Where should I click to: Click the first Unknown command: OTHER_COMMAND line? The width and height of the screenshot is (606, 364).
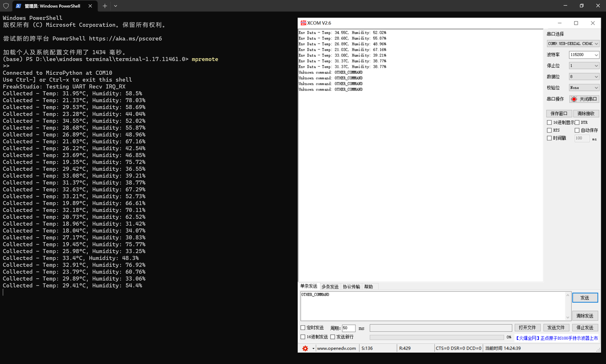(330, 72)
